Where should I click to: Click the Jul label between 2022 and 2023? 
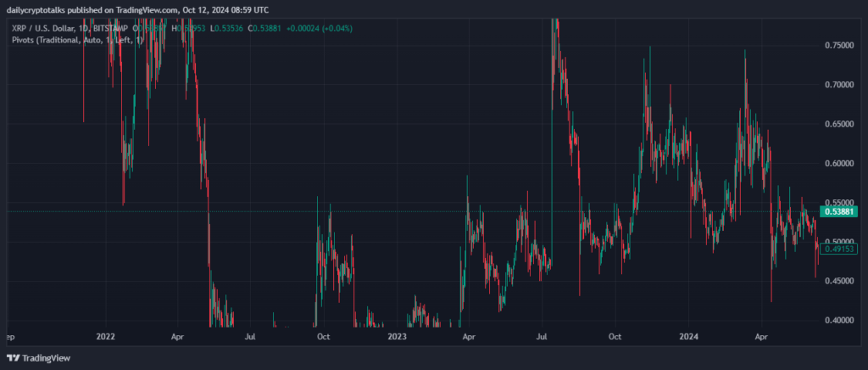click(250, 336)
